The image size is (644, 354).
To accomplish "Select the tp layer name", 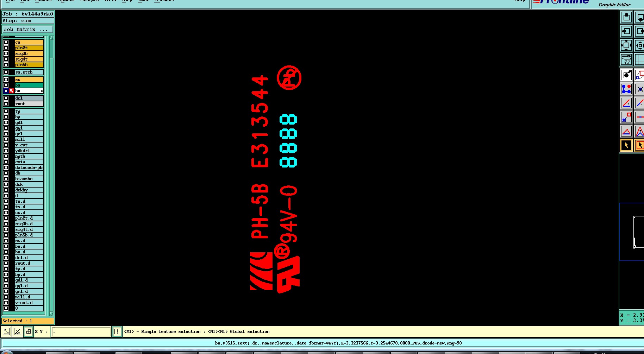I will click(29, 111).
